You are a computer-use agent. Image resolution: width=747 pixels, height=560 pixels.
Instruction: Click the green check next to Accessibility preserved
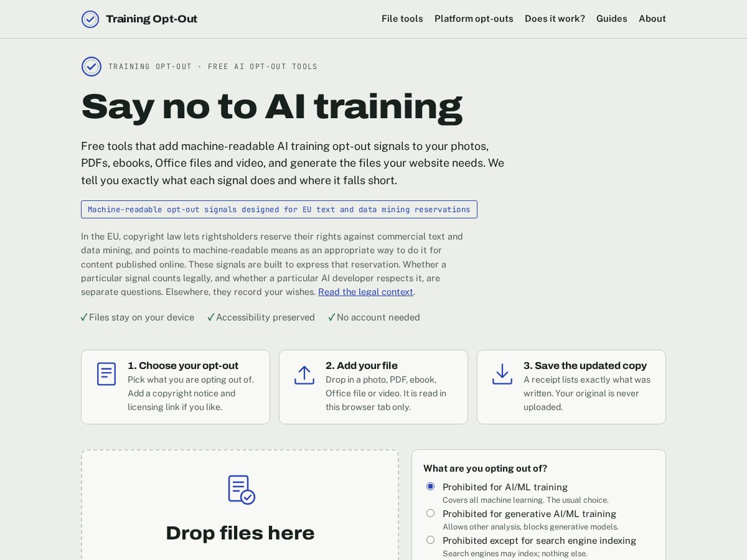[x=211, y=317]
